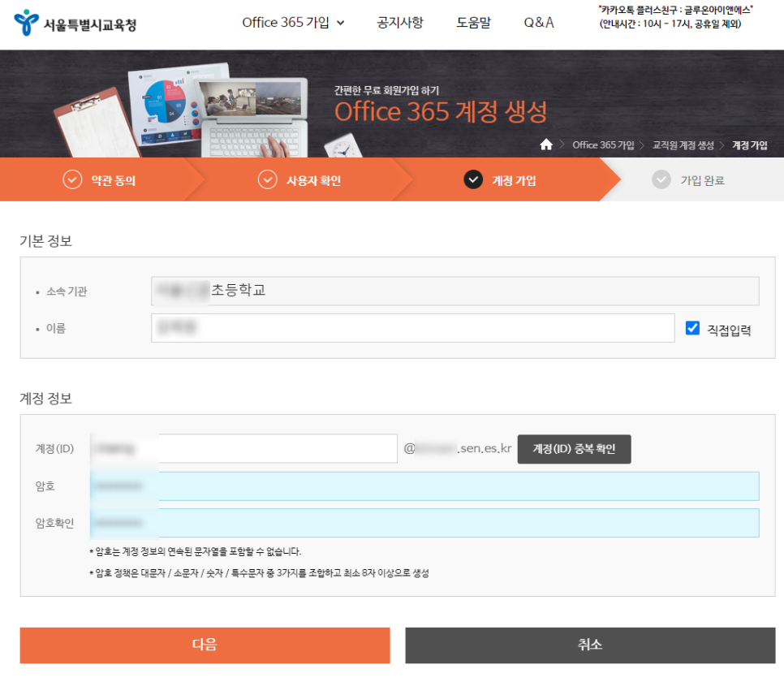Screen dimensions: 784x682
Task: Click the 이름 input field
Action: pyautogui.click(x=413, y=328)
